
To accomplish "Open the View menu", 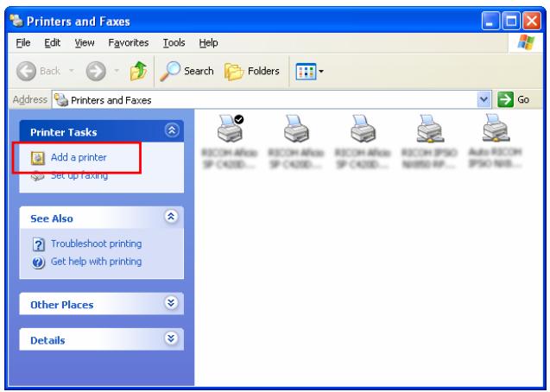I will tap(85, 43).
